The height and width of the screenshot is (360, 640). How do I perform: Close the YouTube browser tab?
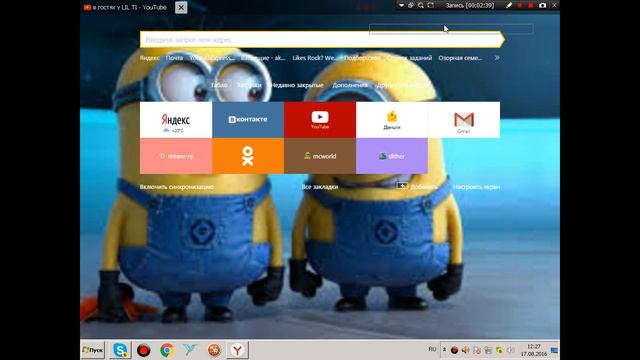pos(181,7)
